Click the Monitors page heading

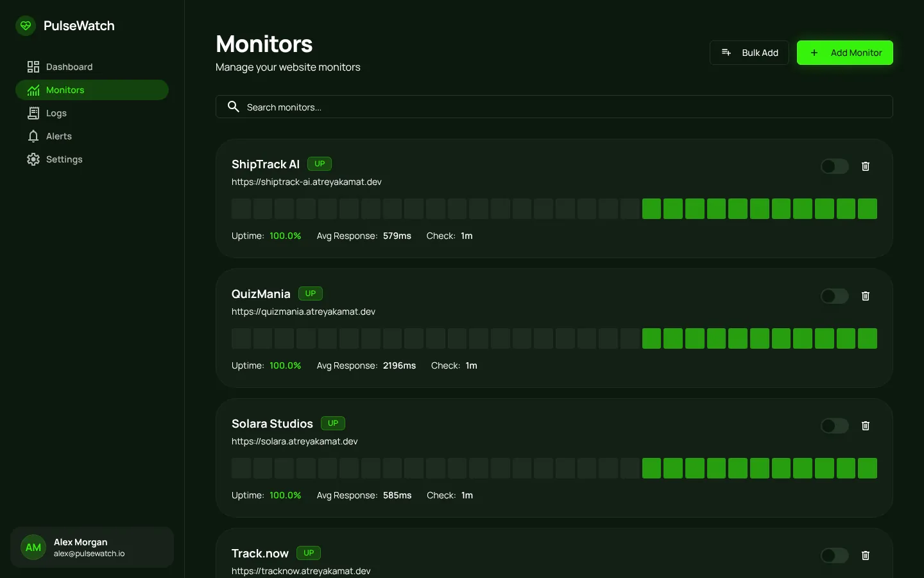coord(264,44)
